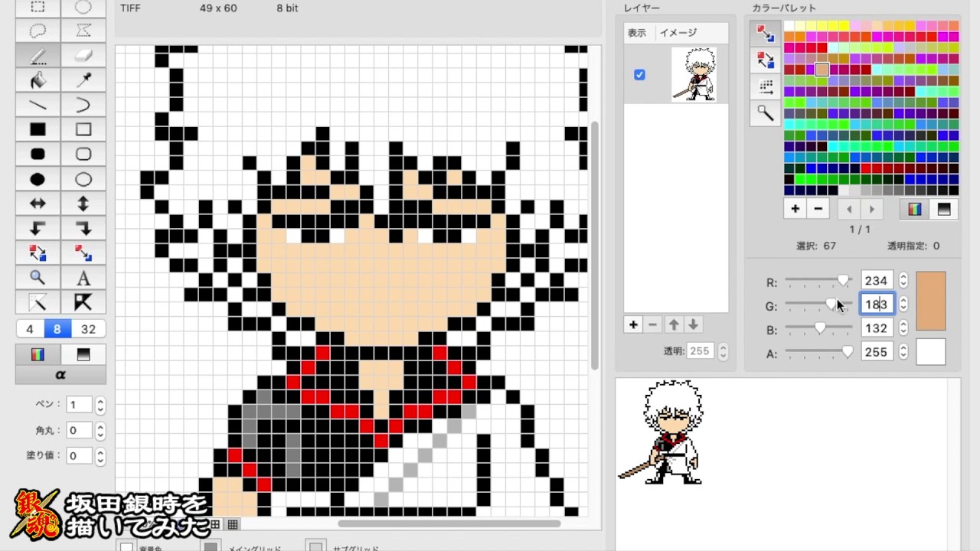This screenshot has height=551, width=980.
Task: Select the outlined ellipse tool
Action: (x=83, y=179)
